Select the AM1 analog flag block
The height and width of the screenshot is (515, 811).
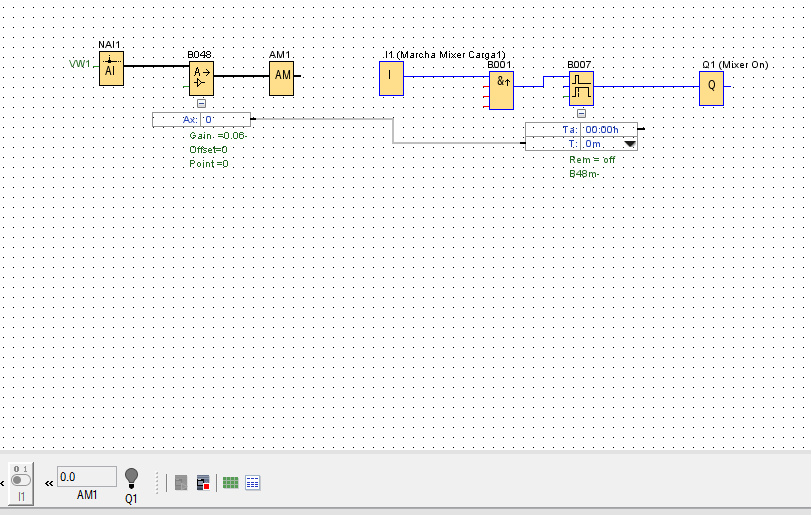(x=282, y=76)
